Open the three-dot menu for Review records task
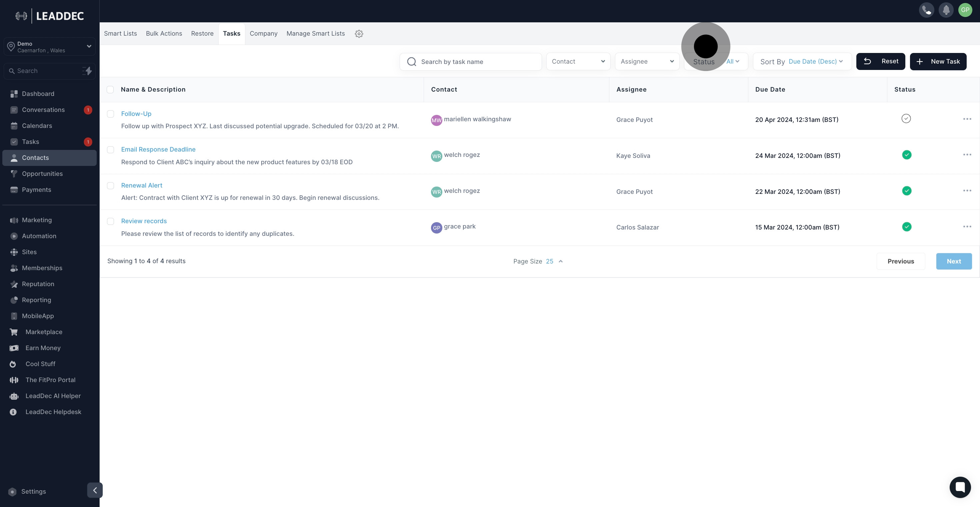Viewport: 980px width, 507px height. pos(967,227)
